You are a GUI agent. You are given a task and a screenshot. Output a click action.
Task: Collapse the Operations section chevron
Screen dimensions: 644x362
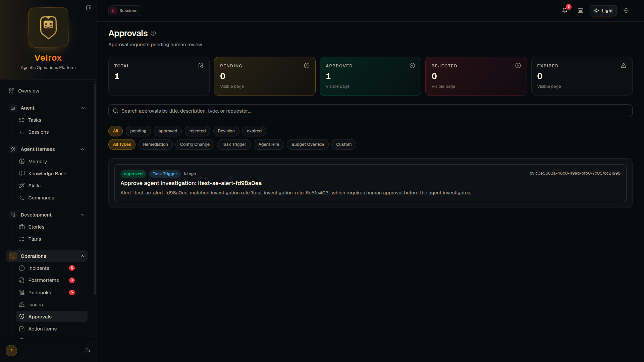[x=82, y=256]
